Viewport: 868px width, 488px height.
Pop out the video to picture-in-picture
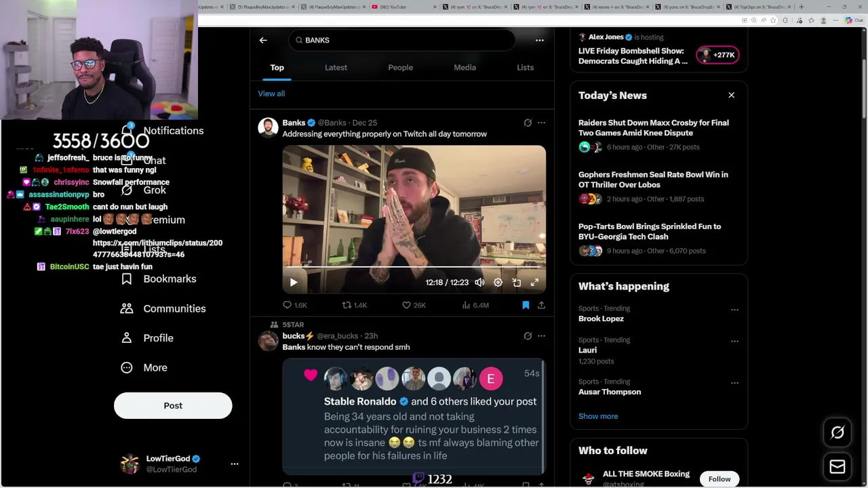[x=517, y=282]
